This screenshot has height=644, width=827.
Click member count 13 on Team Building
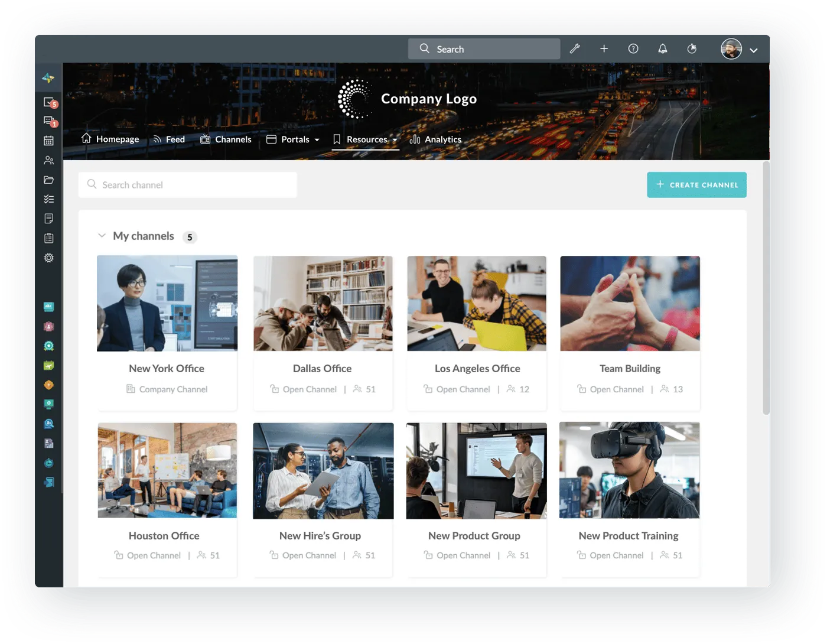(x=678, y=389)
